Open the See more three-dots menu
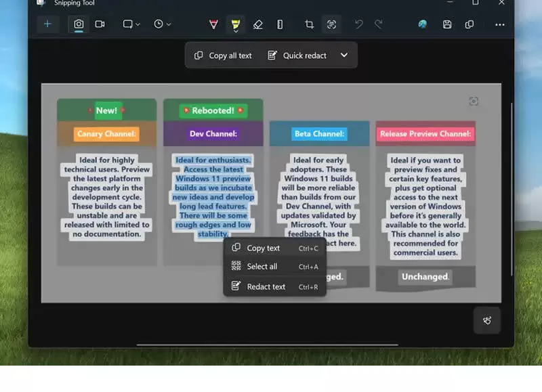 (x=500, y=24)
